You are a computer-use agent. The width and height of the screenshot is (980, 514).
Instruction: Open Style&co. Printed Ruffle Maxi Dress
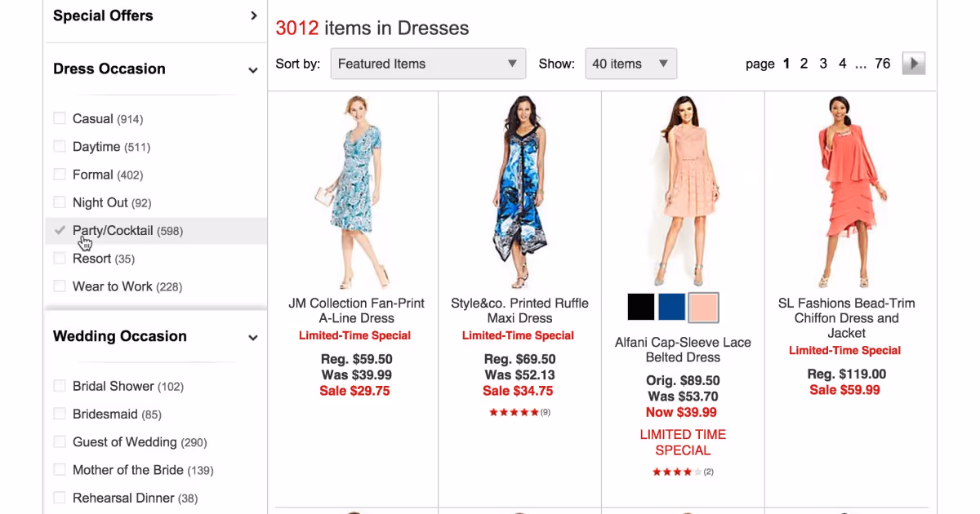pos(519,311)
